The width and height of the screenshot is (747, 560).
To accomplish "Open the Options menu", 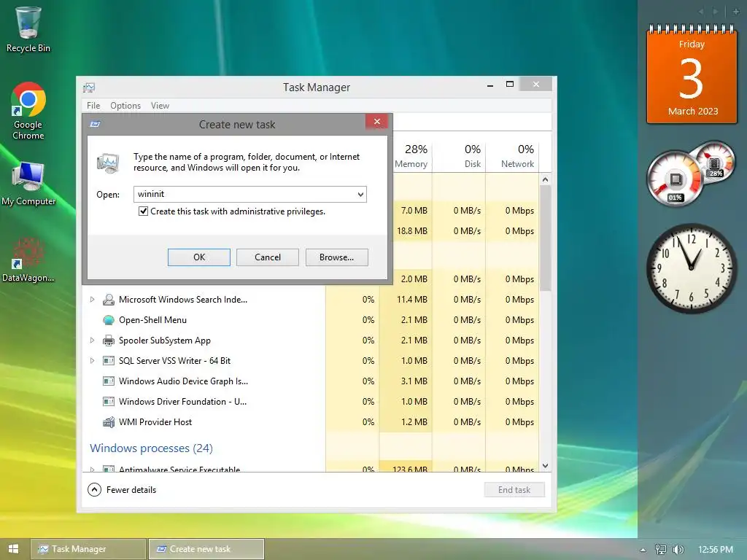I will coord(125,106).
